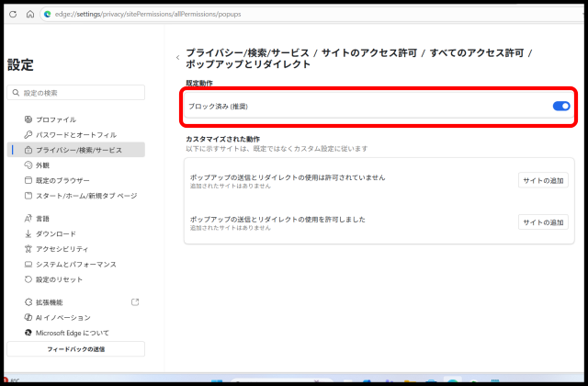Click the external link icon beside 拡張機能
This screenshot has width=588, height=386.
(135, 302)
